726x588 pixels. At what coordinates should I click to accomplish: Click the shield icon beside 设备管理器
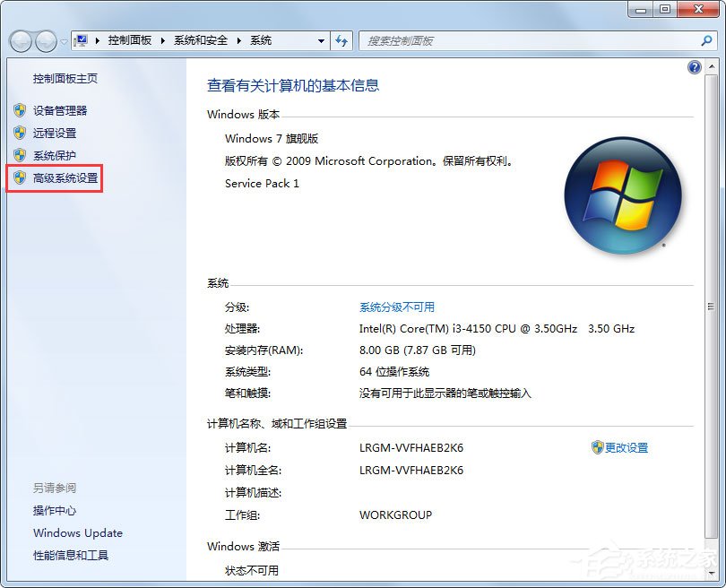(x=21, y=111)
